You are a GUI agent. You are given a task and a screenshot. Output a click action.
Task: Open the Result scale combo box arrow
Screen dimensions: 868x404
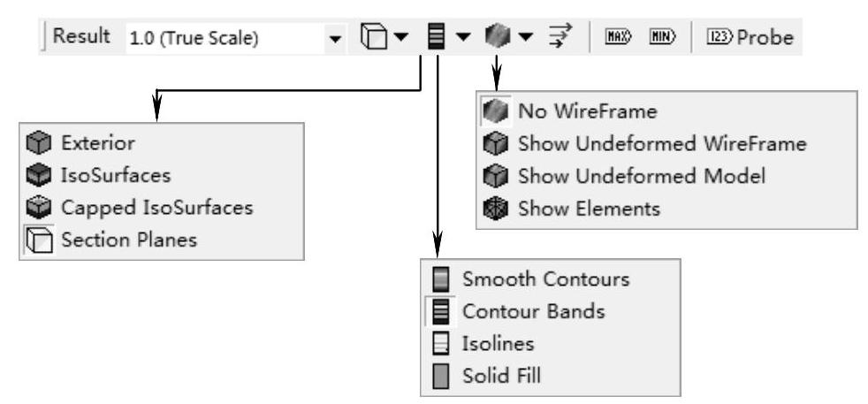tap(333, 39)
